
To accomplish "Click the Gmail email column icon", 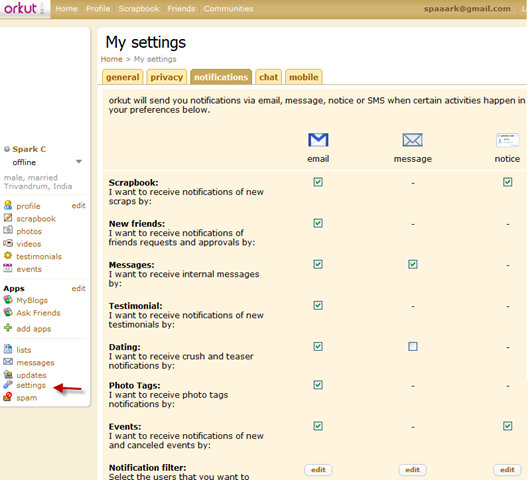I will pos(318,139).
